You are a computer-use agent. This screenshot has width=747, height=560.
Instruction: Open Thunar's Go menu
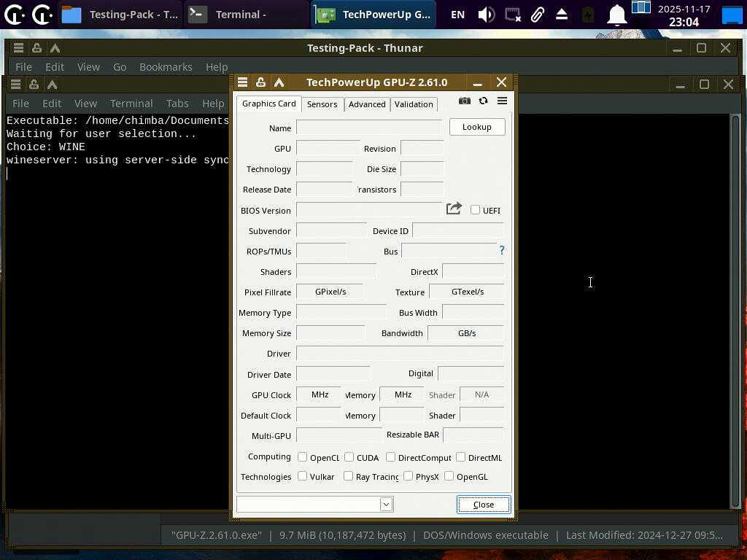pos(120,67)
